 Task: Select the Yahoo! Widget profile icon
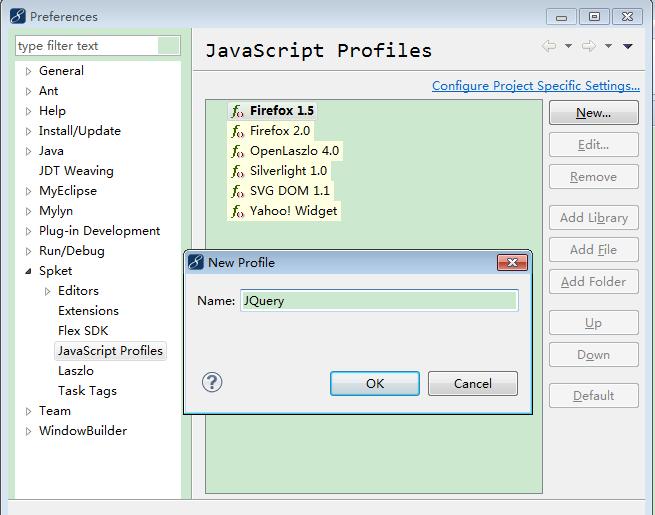pyautogui.click(x=238, y=211)
